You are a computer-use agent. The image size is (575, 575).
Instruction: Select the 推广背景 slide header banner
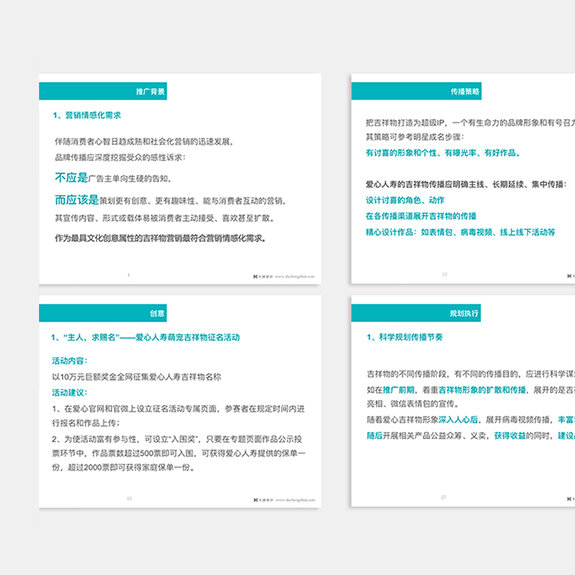tap(103, 91)
